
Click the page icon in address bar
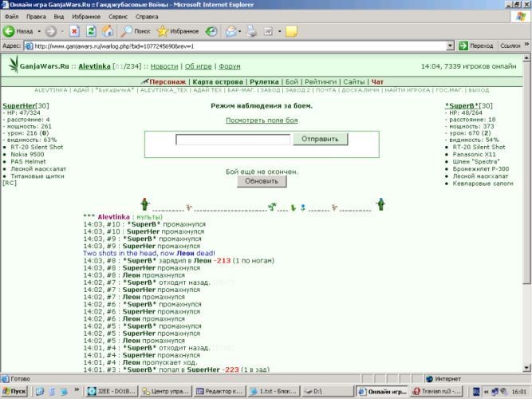30,45
